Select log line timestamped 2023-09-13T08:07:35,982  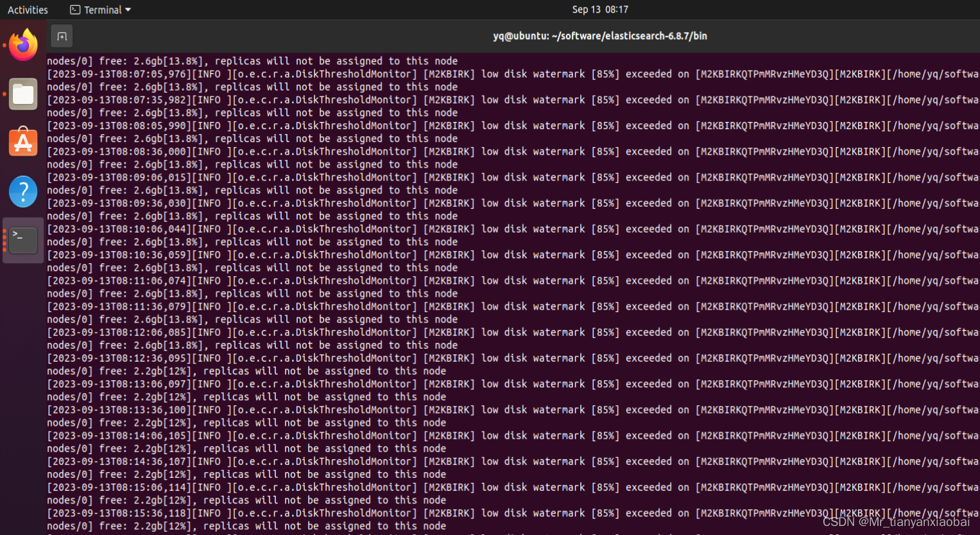(513, 100)
